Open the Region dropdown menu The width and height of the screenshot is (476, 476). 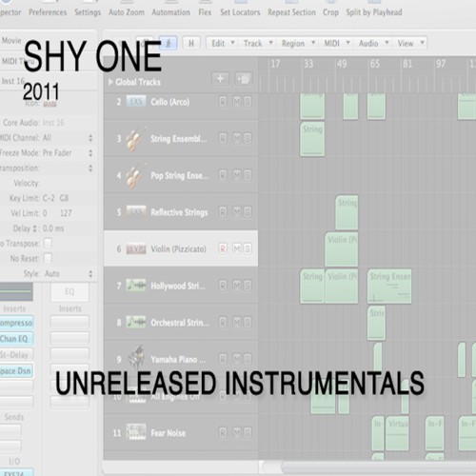pyautogui.click(x=298, y=43)
